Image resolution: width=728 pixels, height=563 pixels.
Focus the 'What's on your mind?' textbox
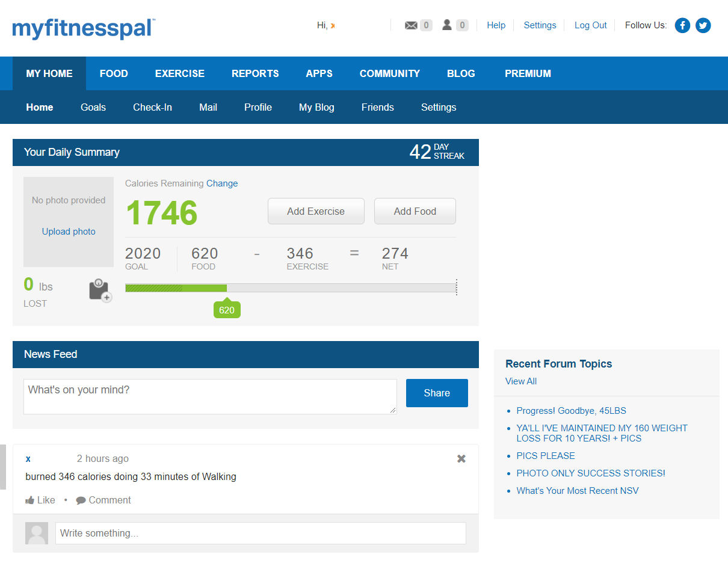tap(210, 396)
